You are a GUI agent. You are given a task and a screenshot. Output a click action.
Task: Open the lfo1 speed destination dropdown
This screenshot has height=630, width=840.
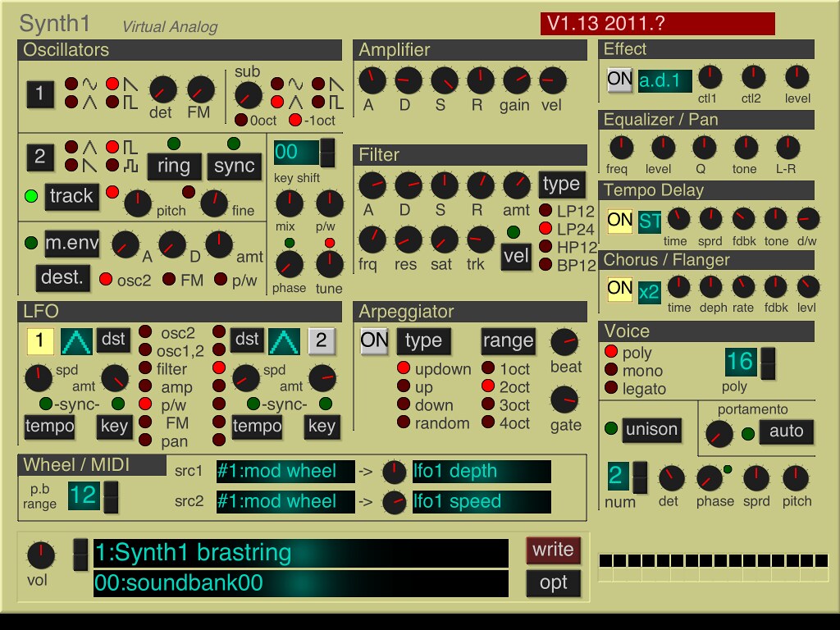click(482, 502)
